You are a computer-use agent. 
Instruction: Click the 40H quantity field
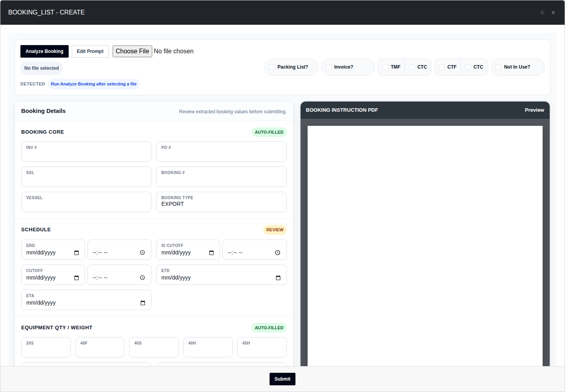point(208,347)
